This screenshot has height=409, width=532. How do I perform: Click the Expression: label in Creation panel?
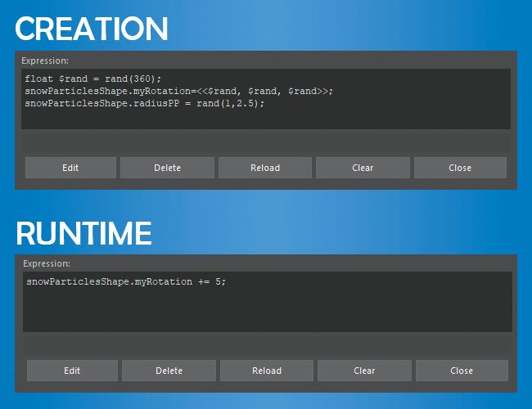point(45,61)
